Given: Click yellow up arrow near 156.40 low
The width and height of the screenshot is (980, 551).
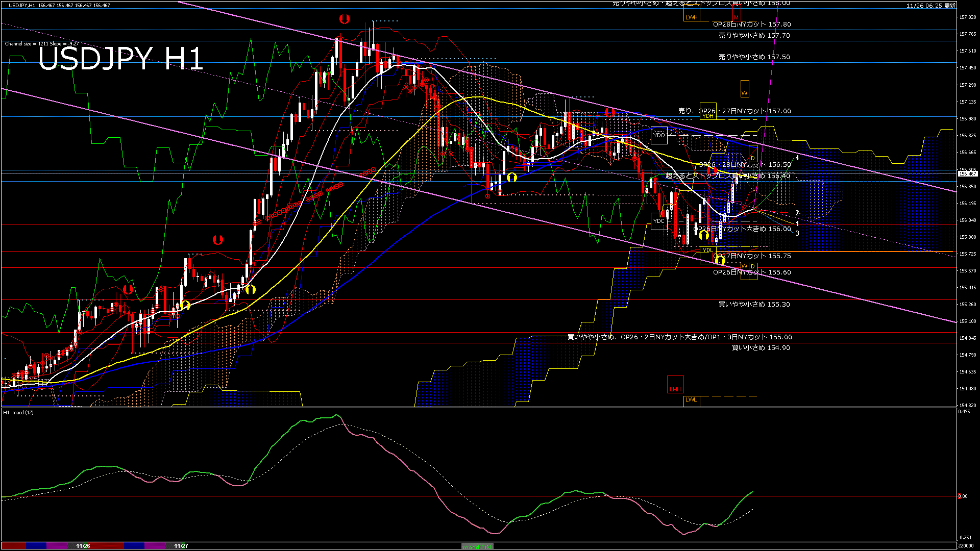Looking at the screenshot, I should 512,178.
